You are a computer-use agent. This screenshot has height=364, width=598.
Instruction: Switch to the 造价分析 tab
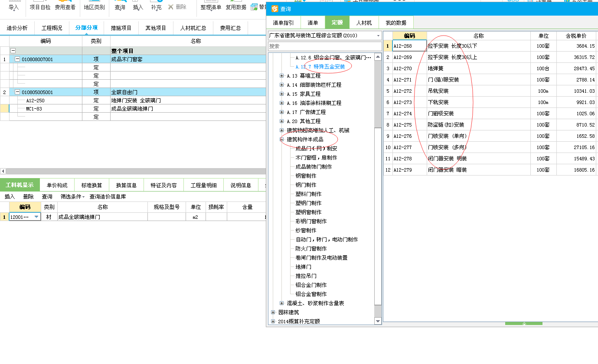[x=17, y=28]
